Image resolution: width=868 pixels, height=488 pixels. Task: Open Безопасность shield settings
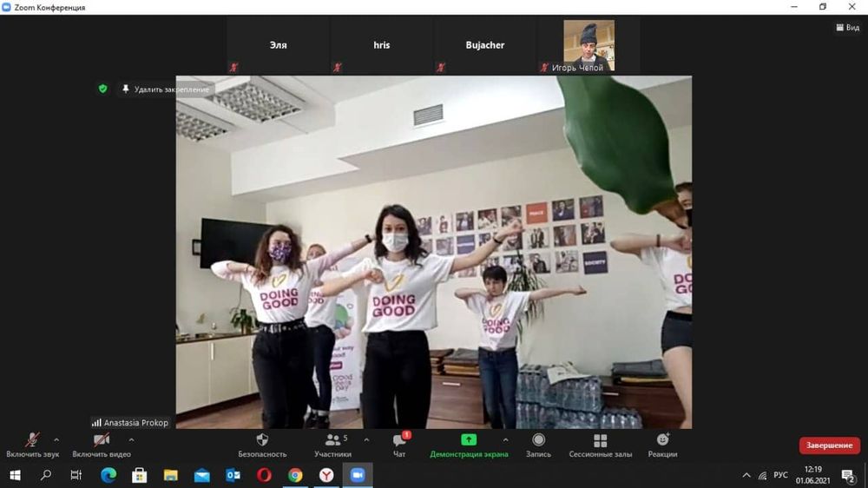(262, 445)
